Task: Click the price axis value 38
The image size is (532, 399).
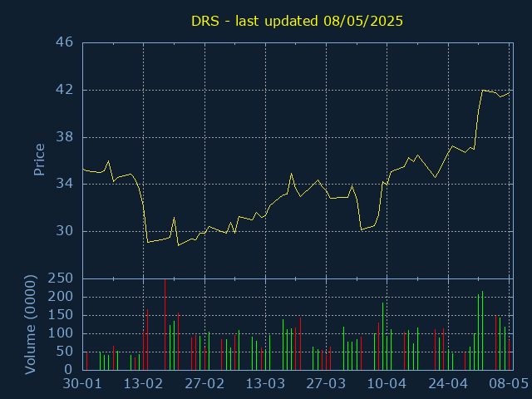Action: 65,137
